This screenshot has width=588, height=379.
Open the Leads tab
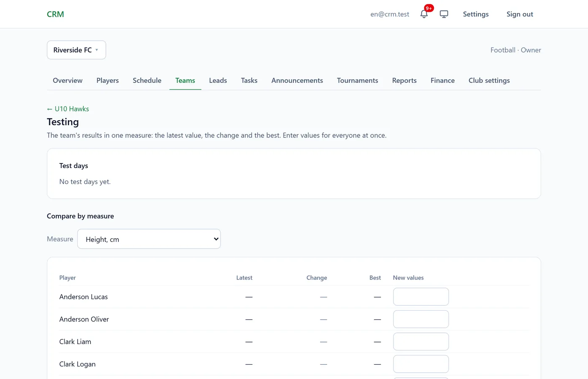pyautogui.click(x=218, y=80)
